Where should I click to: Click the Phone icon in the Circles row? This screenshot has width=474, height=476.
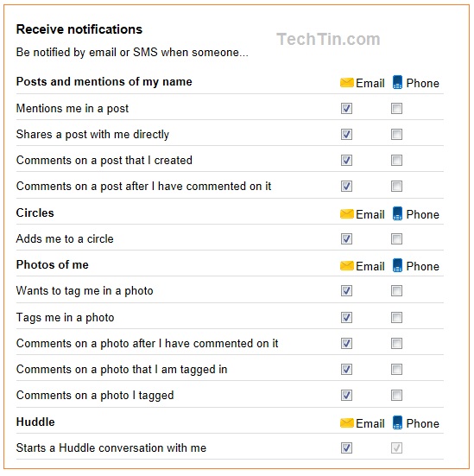pos(397,213)
